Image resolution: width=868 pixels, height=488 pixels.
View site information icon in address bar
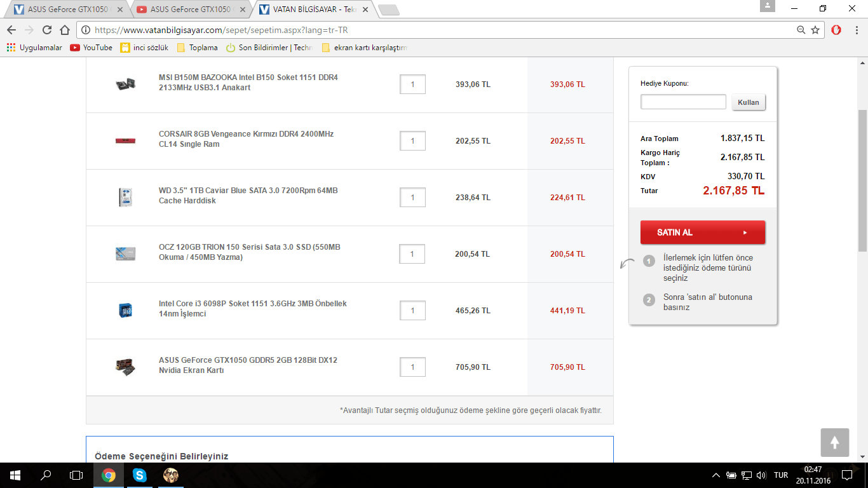coord(86,30)
